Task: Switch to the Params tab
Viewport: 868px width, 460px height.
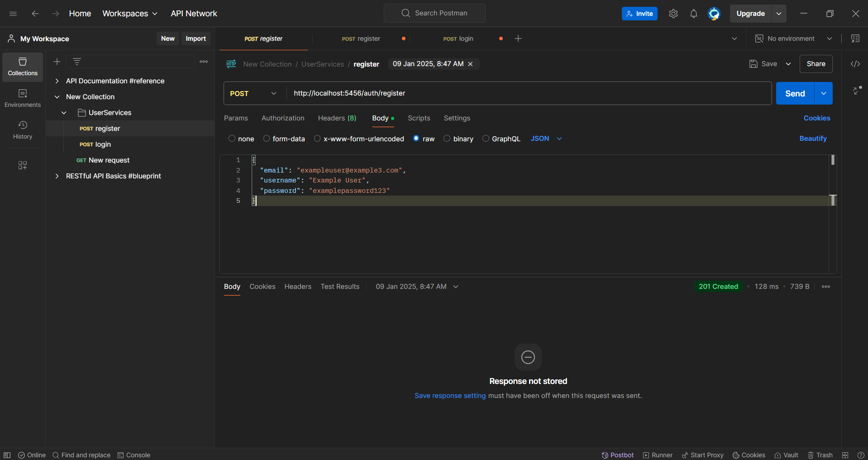Action: tap(236, 118)
